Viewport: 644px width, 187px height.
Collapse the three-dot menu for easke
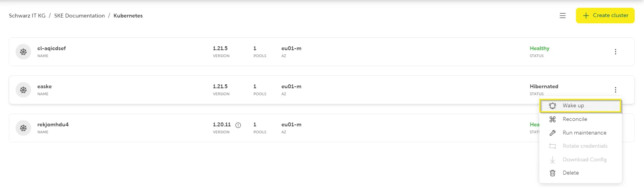coord(615,90)
